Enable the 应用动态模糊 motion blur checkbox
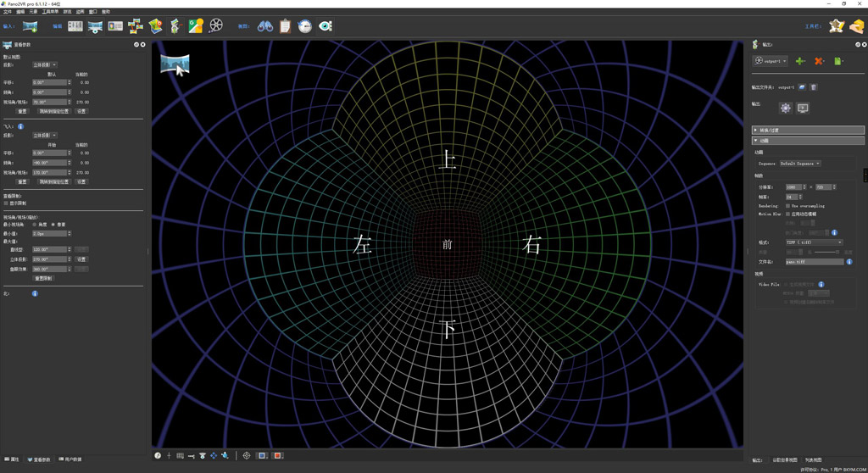Image resolution: width=868 pixels, height=473 pixels. click(x=787, y=214)
